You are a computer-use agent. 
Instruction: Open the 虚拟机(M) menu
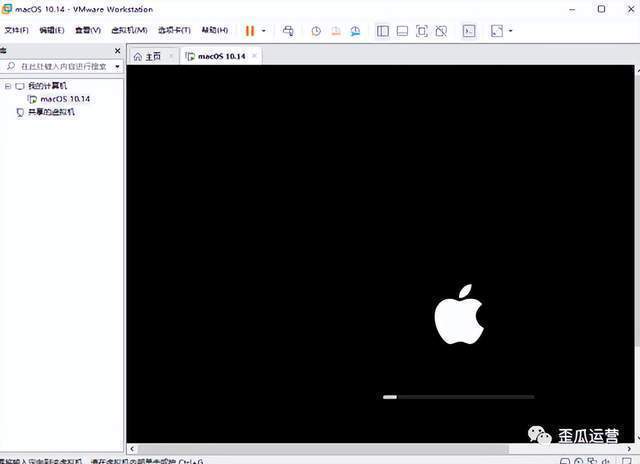[x=129, y=30]
